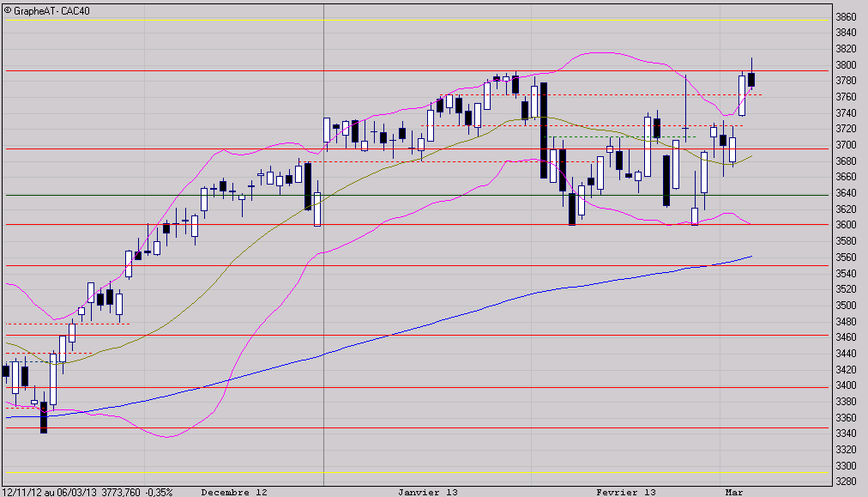Click the 3560 price scale label
The width and height of the screenshot is (868, 497).
coord(846,258)
